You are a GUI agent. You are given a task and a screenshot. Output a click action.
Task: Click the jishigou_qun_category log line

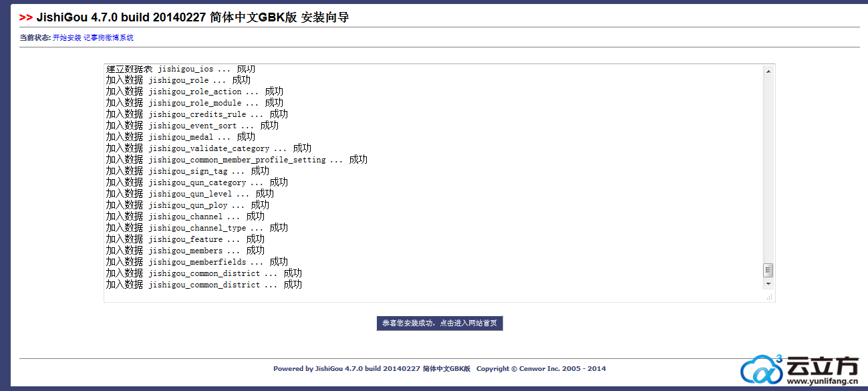[x=197, y=182]
